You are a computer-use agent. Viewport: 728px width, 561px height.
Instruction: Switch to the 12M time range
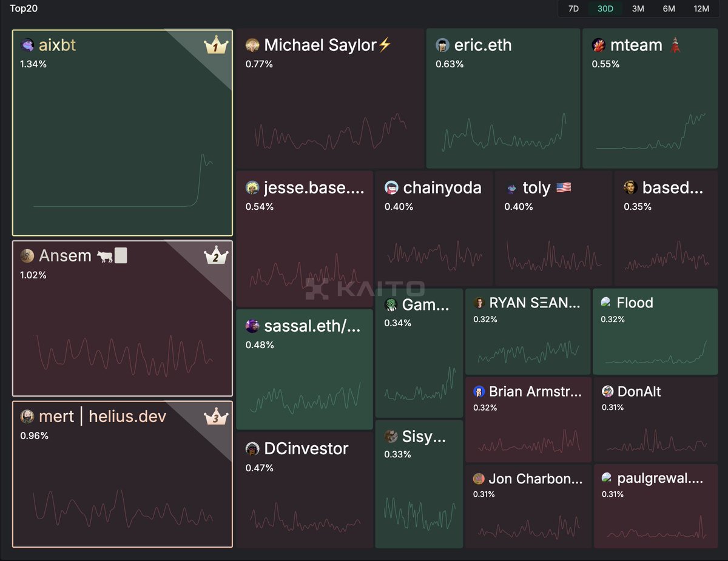click(x=701, y=8)
